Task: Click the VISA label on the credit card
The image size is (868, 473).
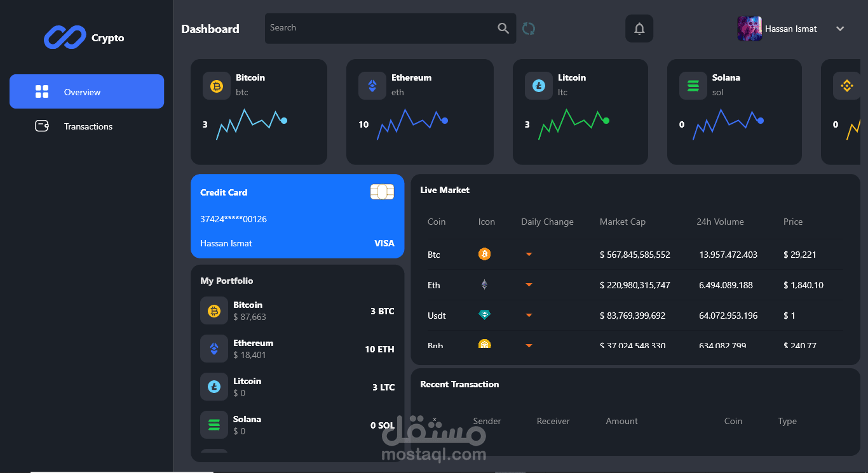Action: point(384,243)
